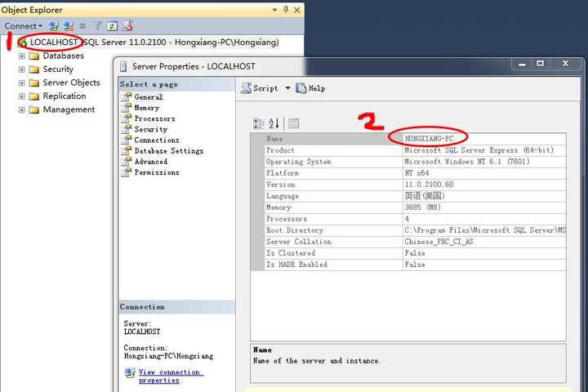
Task: Open the Connect dropdown in Object Explorer
Action: click(x=23, y=26)
